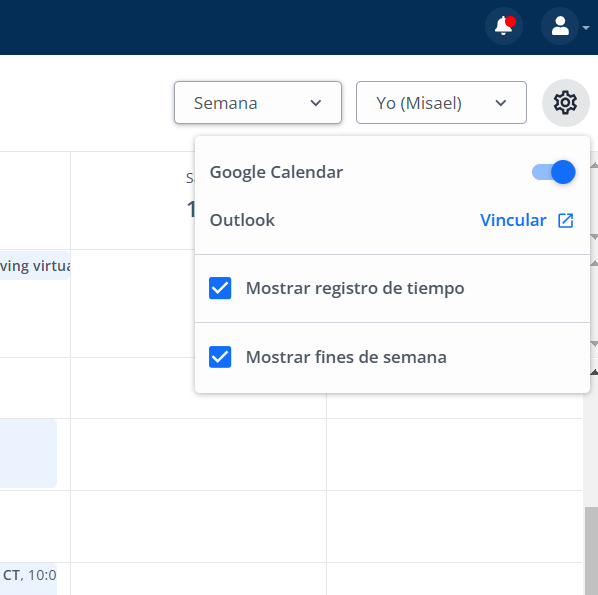Click the untitled light blue event block
This screenshot has width=598, height=595.
point(28,453)
